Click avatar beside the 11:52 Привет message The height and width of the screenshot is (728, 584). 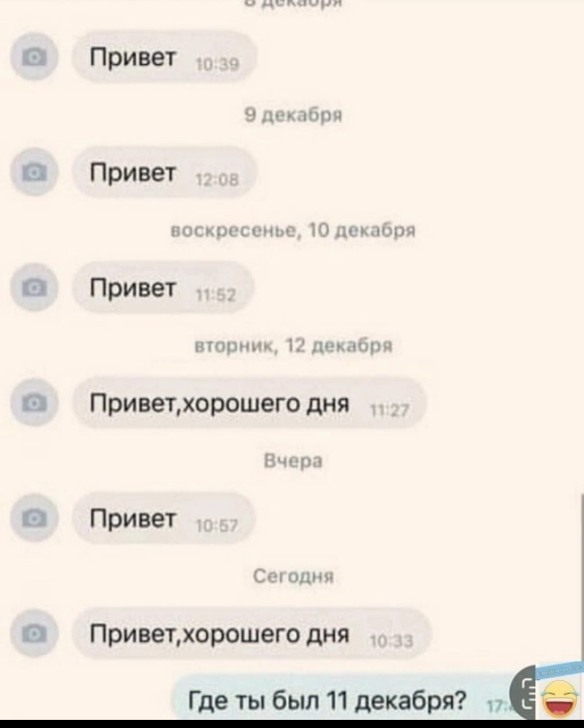pyautogui.click(x=34, y=287)
